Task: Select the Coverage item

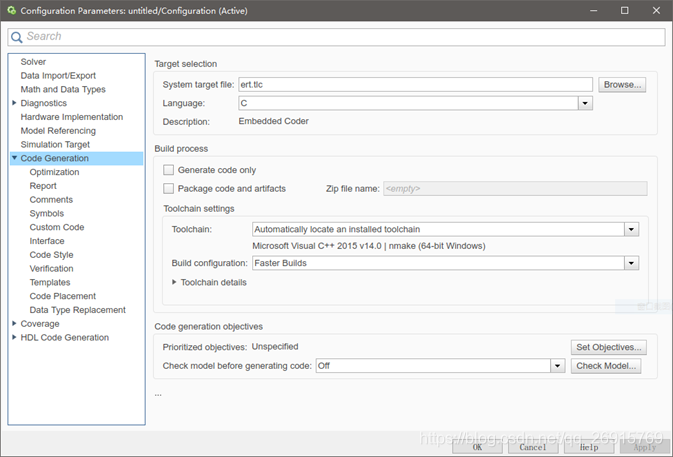Action: click(x=40, y=324)
